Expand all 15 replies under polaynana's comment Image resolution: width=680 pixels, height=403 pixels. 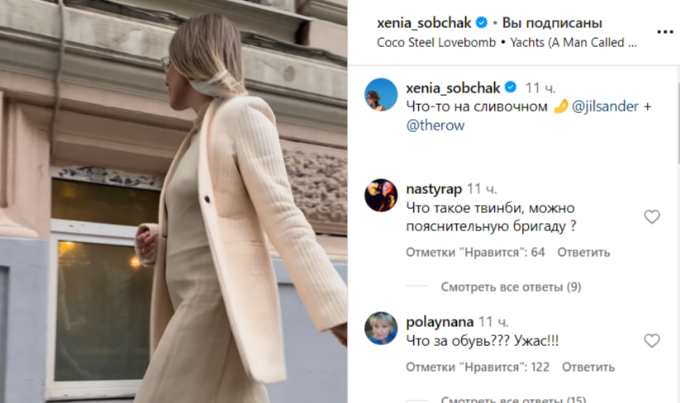(x=513, y=399)
